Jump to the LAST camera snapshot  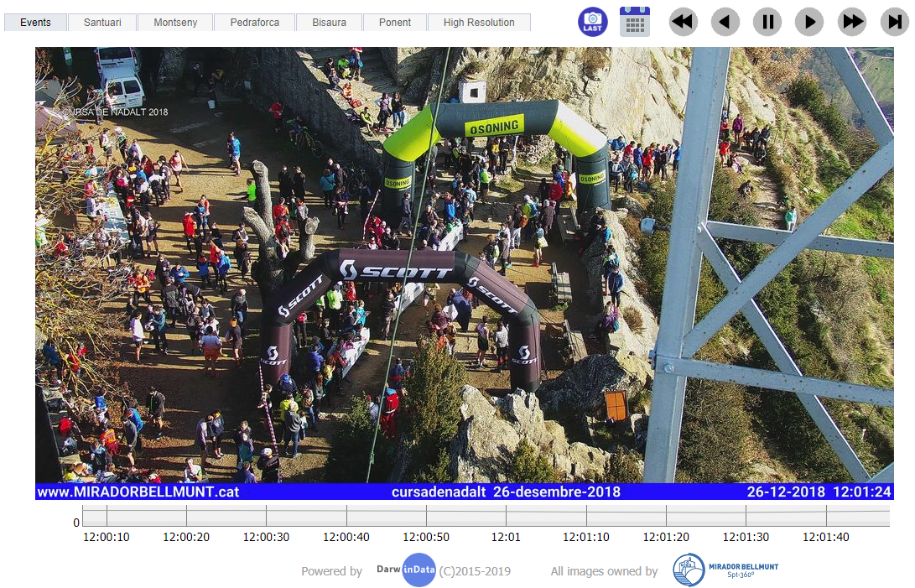(592, 22)
